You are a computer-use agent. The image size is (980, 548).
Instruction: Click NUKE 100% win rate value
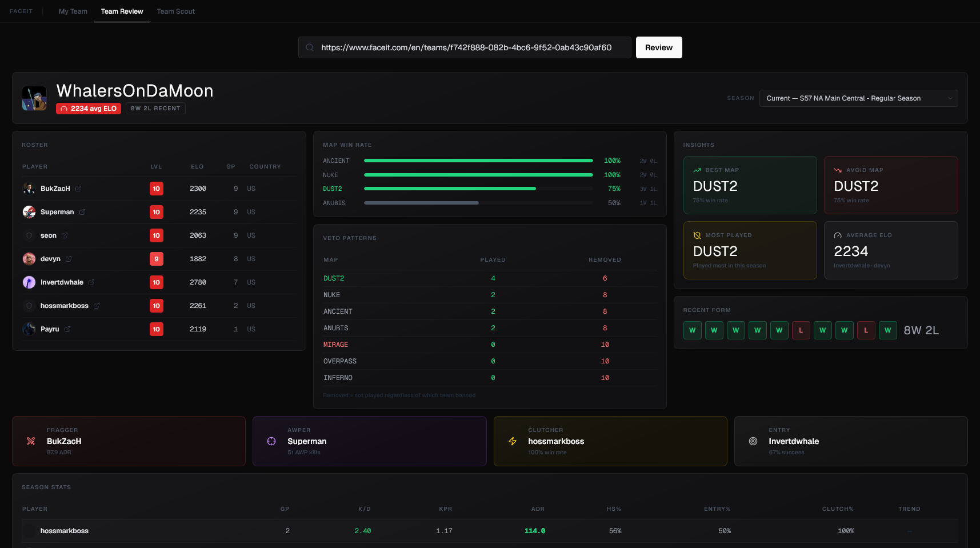point(612,175)
